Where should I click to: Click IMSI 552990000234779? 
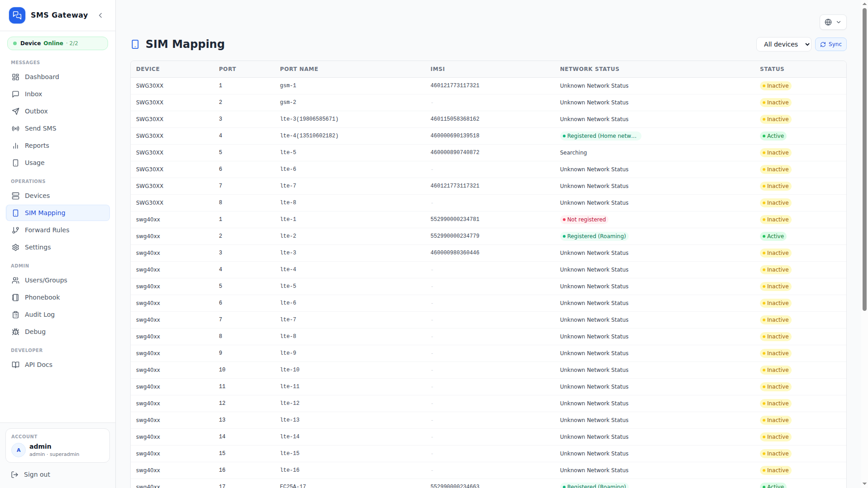455,236
